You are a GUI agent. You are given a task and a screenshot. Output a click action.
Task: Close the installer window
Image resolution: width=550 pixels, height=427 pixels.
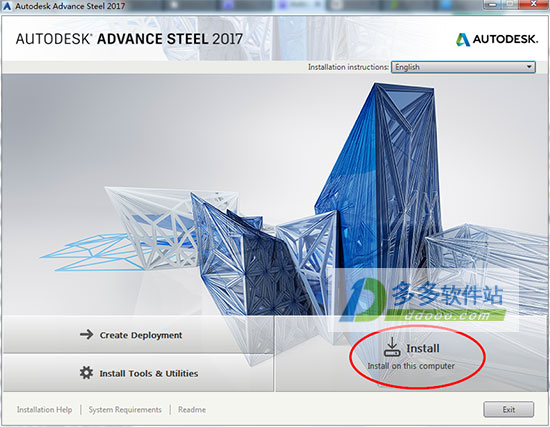coord(534,4)
